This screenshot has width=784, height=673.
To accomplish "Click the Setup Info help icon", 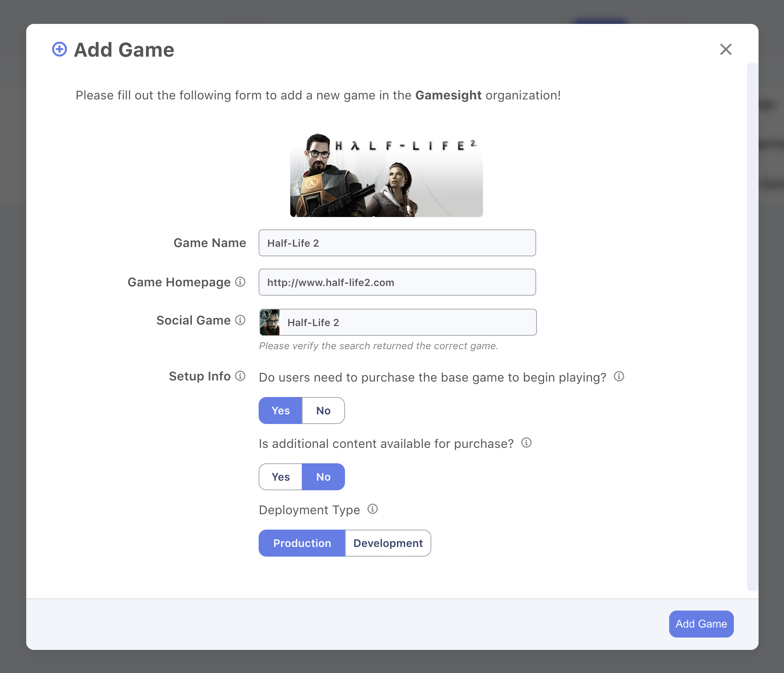I will 240,376.
